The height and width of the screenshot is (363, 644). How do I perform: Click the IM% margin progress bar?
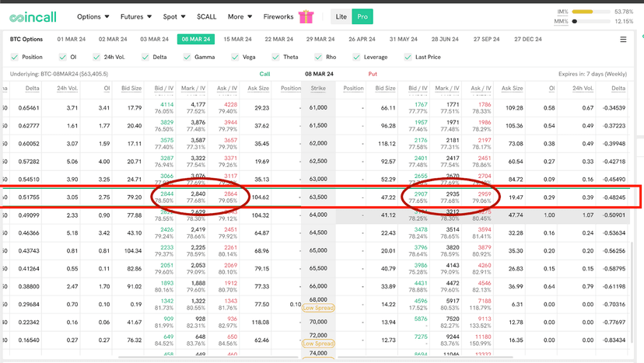[590, 12]
